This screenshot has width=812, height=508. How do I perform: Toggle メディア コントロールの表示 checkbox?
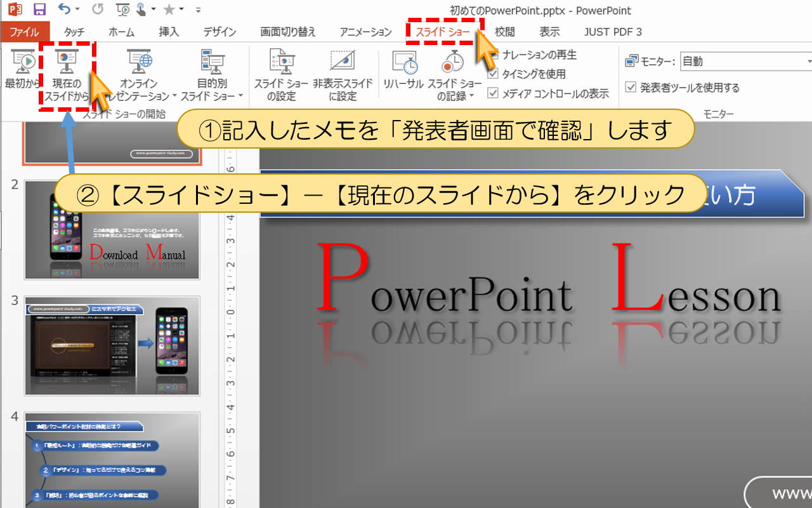(493, 93)
